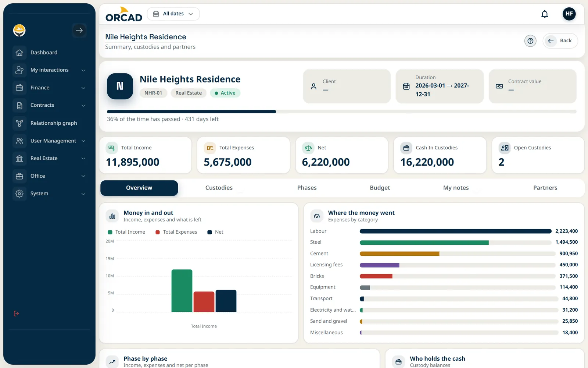Toggle Net series in chart legend
The image size is (588, 368).
coord(215,232)
